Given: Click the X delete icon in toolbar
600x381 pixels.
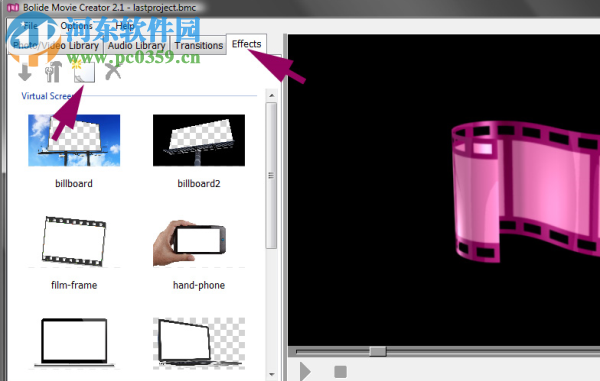Looking at the screenshot, I should 113,72.
